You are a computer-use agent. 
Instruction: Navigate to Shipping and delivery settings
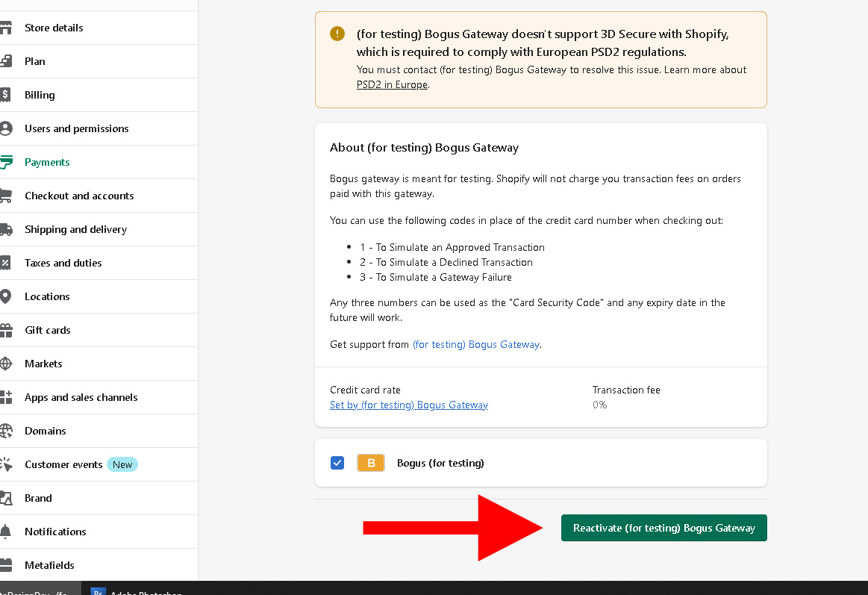click(x=99, y=229)
